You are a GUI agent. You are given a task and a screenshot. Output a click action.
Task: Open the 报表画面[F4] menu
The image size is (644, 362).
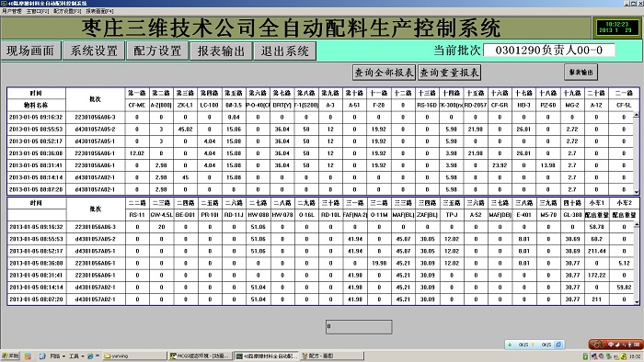(99, 11)
